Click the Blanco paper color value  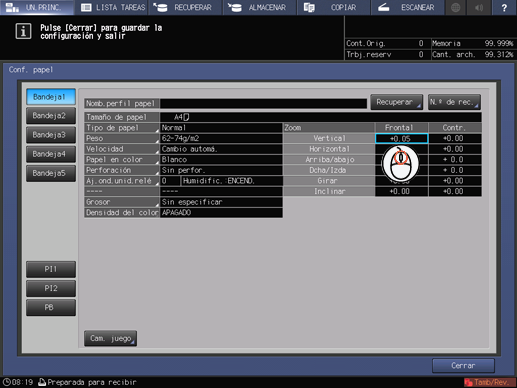click(x=221, y=160)
